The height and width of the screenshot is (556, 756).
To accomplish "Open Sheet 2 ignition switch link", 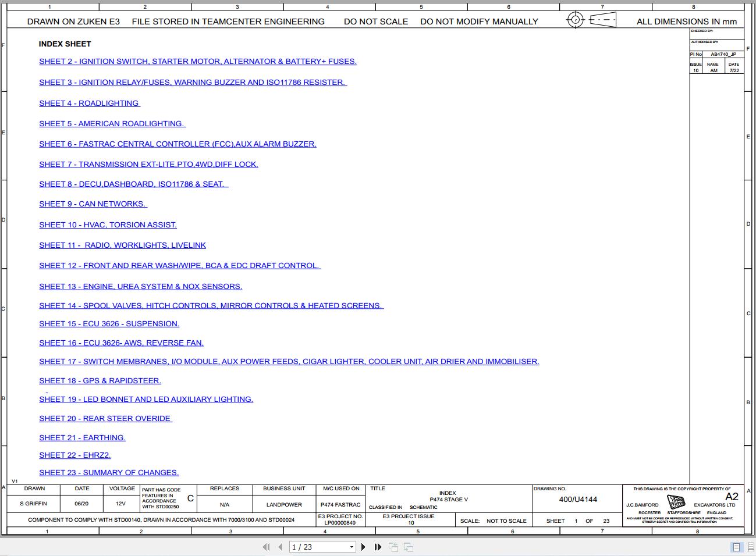I will coord(198,62).
